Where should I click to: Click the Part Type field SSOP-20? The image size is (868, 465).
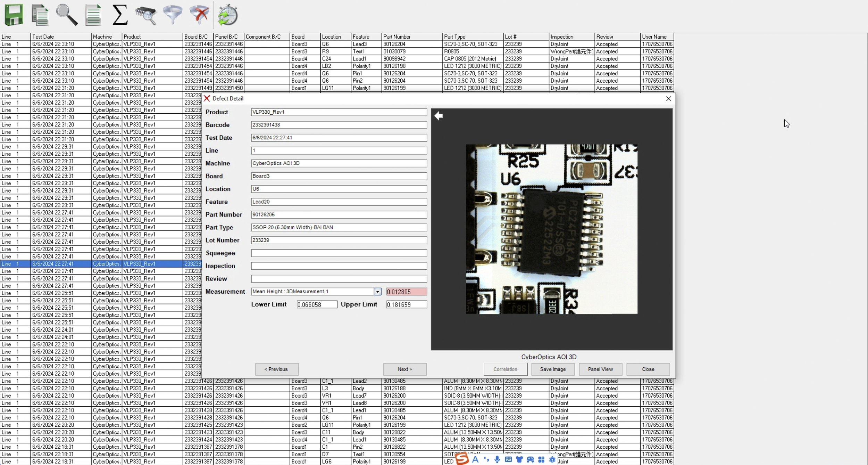339,227
